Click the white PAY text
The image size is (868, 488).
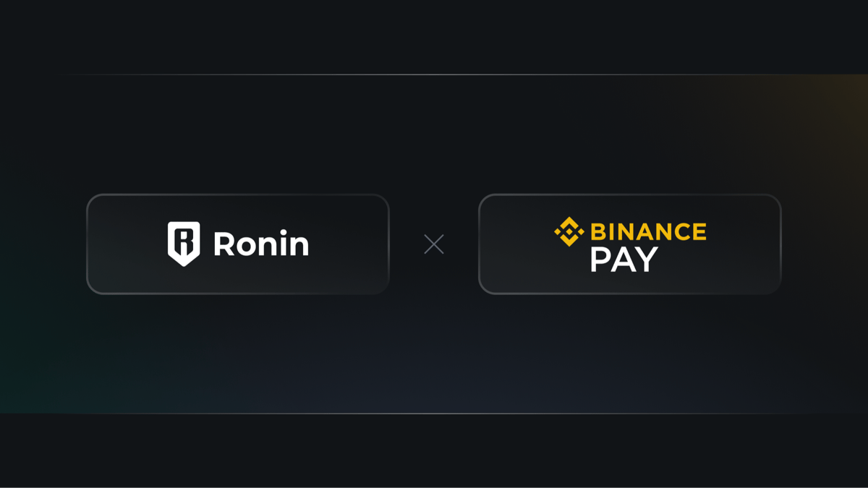click(624, 260)
